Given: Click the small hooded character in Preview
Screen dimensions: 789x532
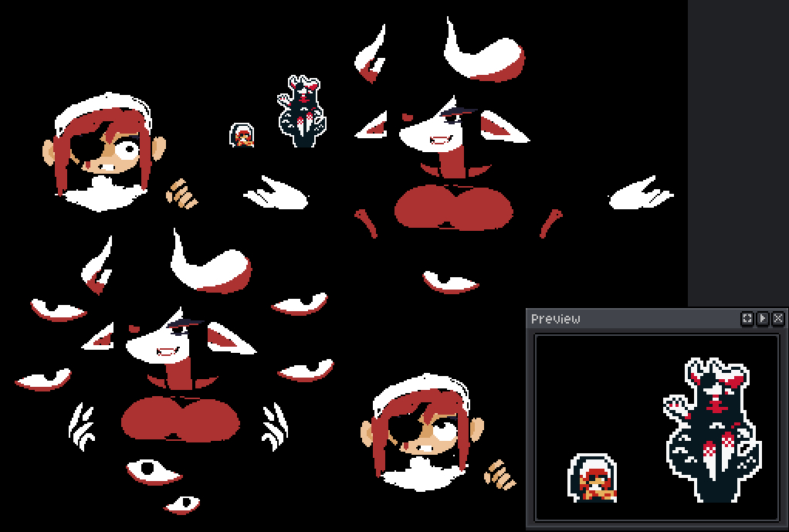Looking at the screenshot, I should (592, 478).
